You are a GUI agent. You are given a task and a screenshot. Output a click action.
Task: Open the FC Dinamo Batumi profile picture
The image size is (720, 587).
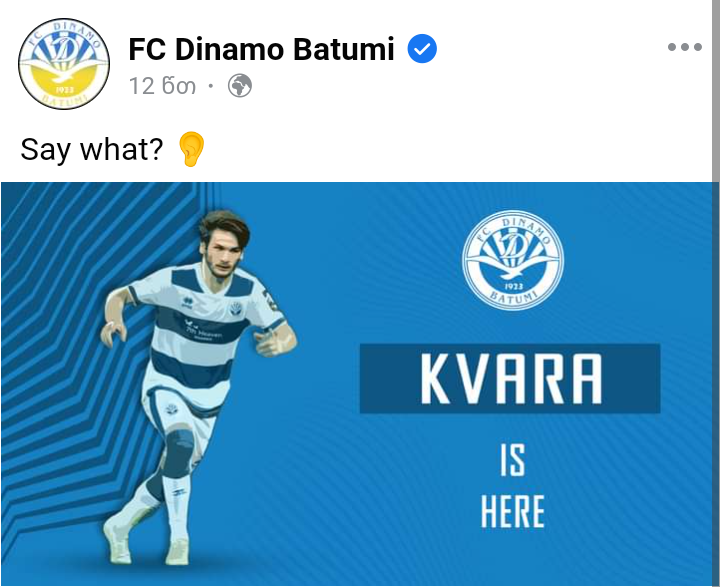tap(64, 64)
